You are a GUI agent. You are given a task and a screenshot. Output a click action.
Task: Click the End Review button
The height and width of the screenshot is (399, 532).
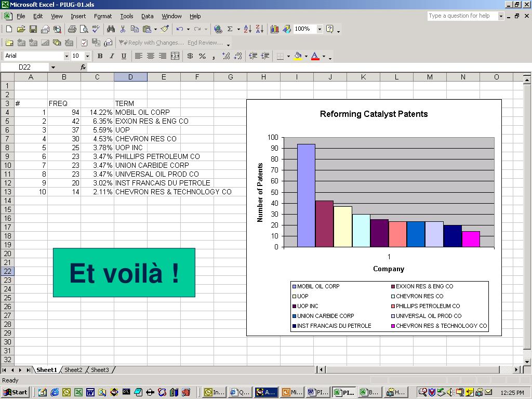[205, 43]
